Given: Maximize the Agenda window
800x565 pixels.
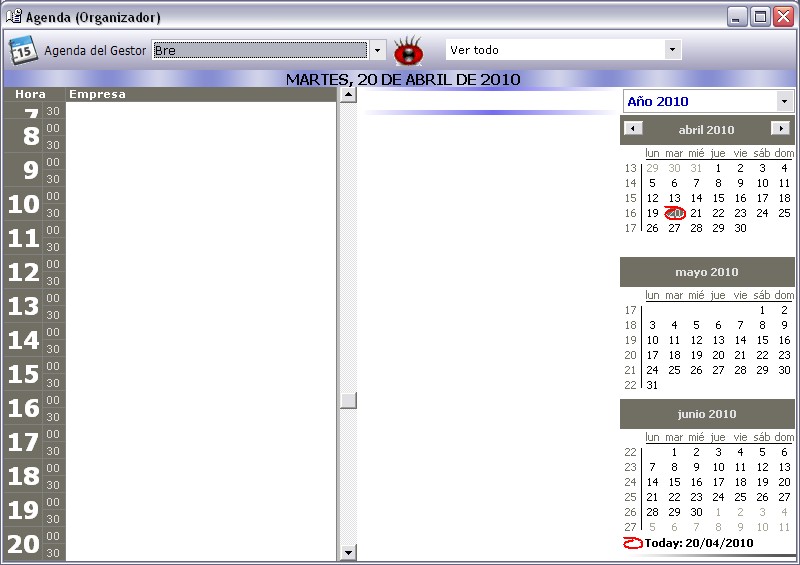Looking at the screenshot, I should click(760, 17).
